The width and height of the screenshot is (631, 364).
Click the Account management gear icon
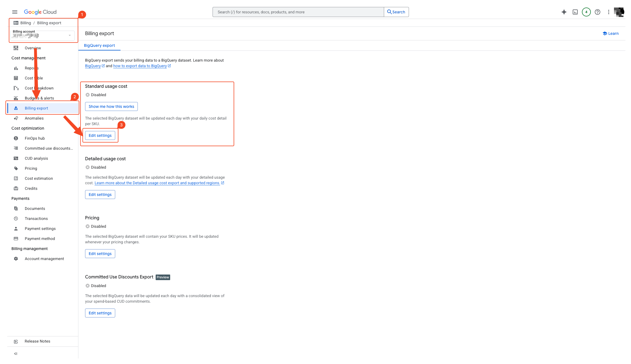coord(16,259)
